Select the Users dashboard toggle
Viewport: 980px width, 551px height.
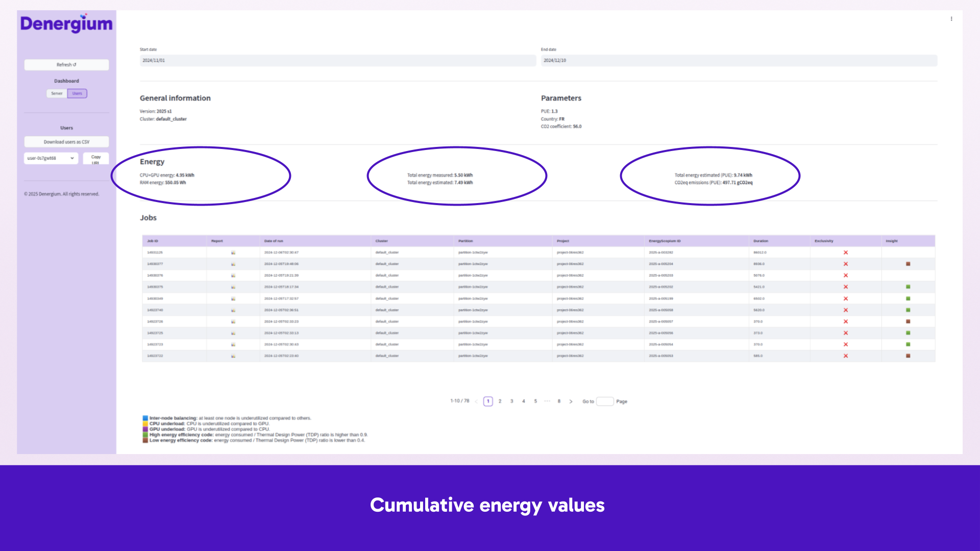pyautogui.click(x=77, y=93)
